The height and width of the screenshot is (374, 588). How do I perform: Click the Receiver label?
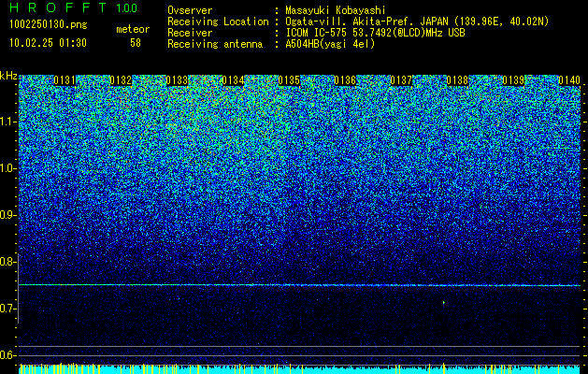(x=190, y=33)
